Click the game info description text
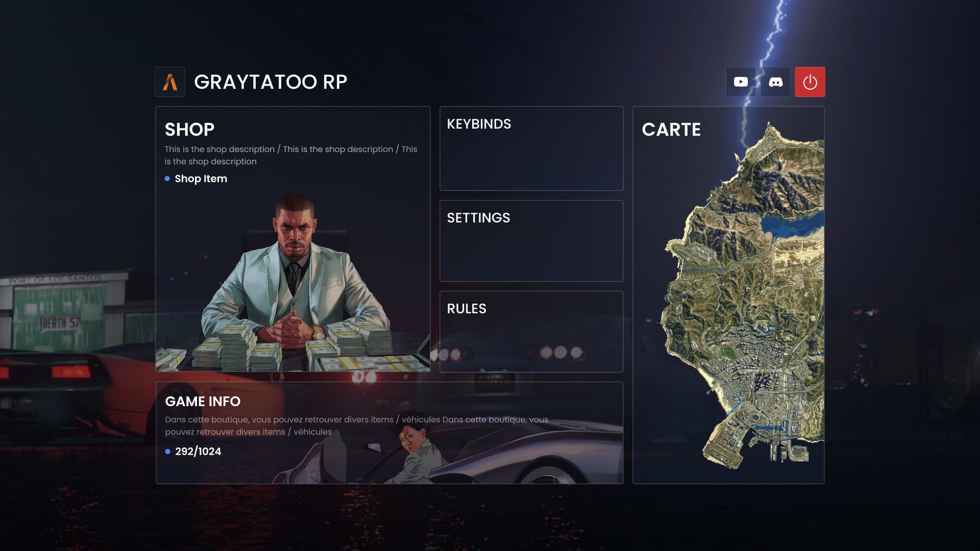980x551 pixels. click(x=356, y=425)
